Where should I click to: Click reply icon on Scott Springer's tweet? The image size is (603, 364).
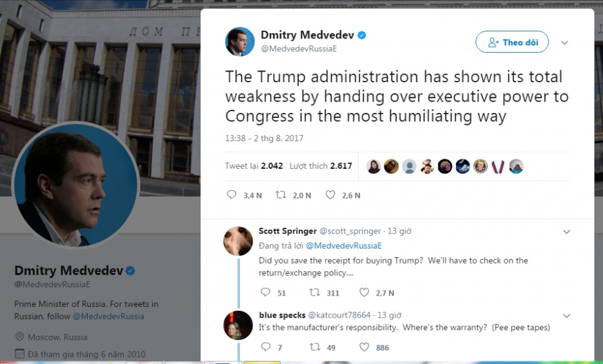pyautogui.click(x=265, y=292)
